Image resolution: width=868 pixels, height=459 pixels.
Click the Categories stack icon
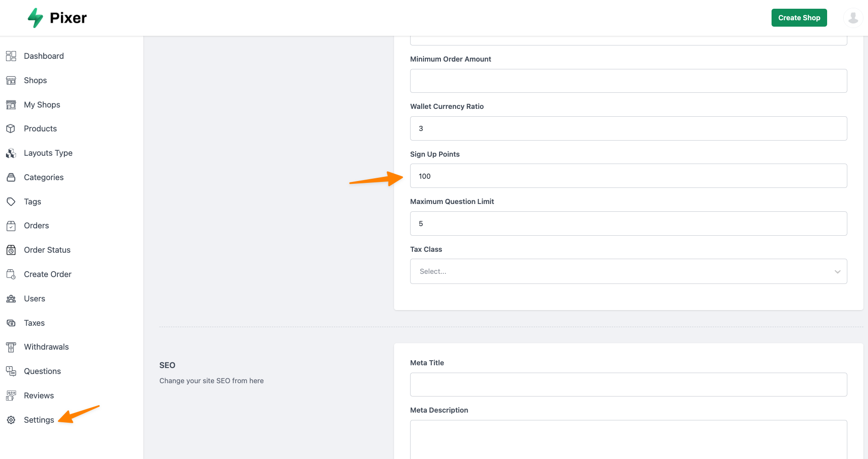11,177
